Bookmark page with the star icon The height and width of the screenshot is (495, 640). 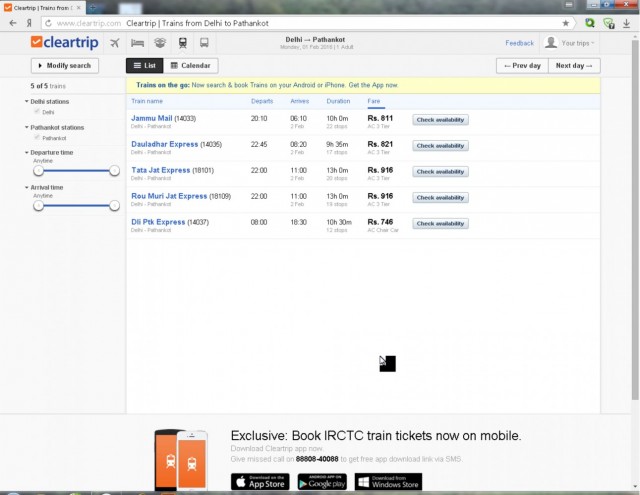coord(566,22)
